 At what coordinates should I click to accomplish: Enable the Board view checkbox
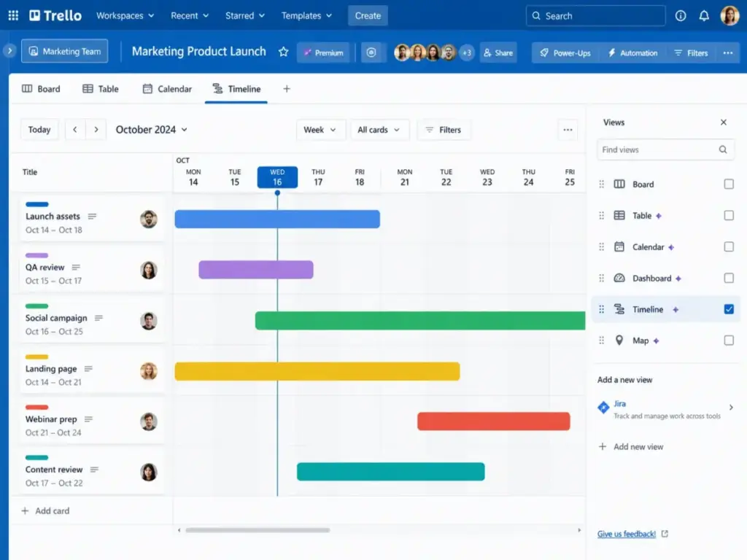point(729,184)
